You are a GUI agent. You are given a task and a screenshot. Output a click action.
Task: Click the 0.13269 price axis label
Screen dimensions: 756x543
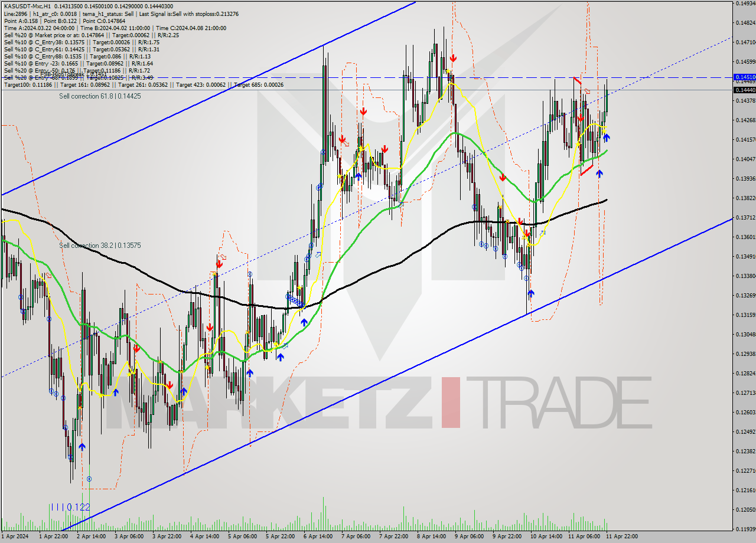745,296
